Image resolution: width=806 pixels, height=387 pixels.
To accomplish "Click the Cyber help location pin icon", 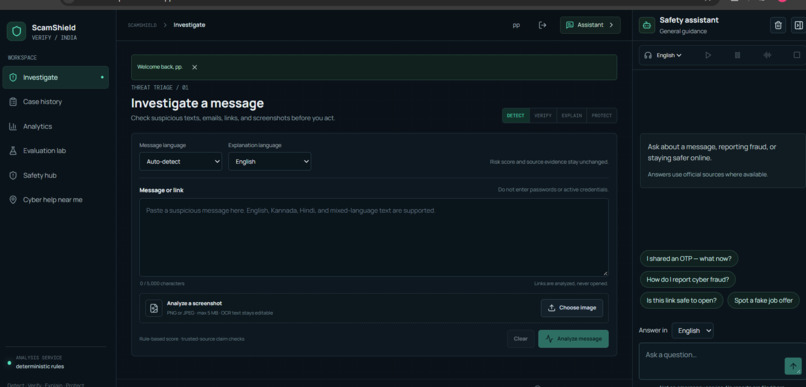I will click(13, 200).
